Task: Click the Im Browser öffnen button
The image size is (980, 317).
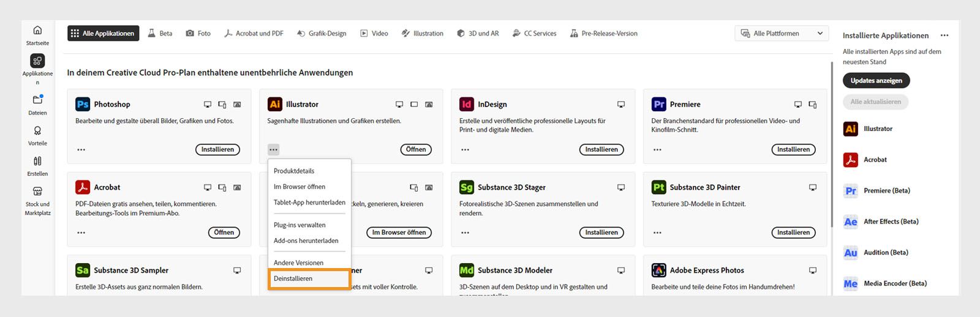Action: (399, 233)
